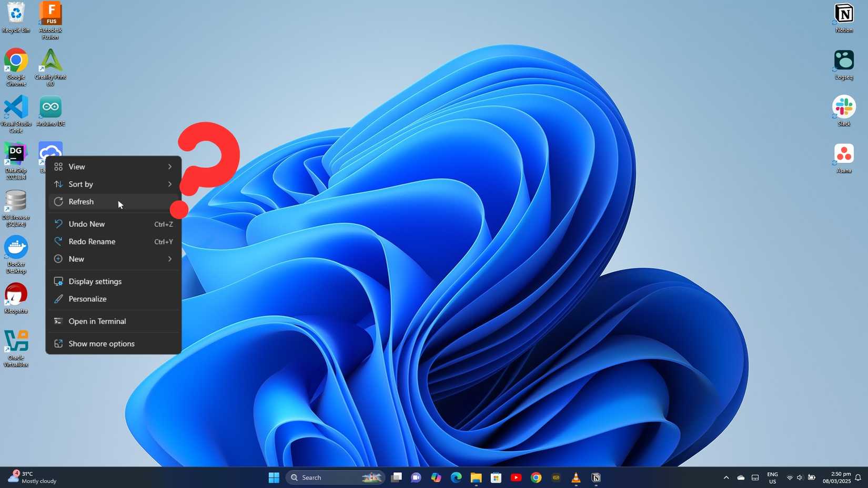Expand the New submenu
This screenshot has width=868, height=488.
(x=114, y=258)
